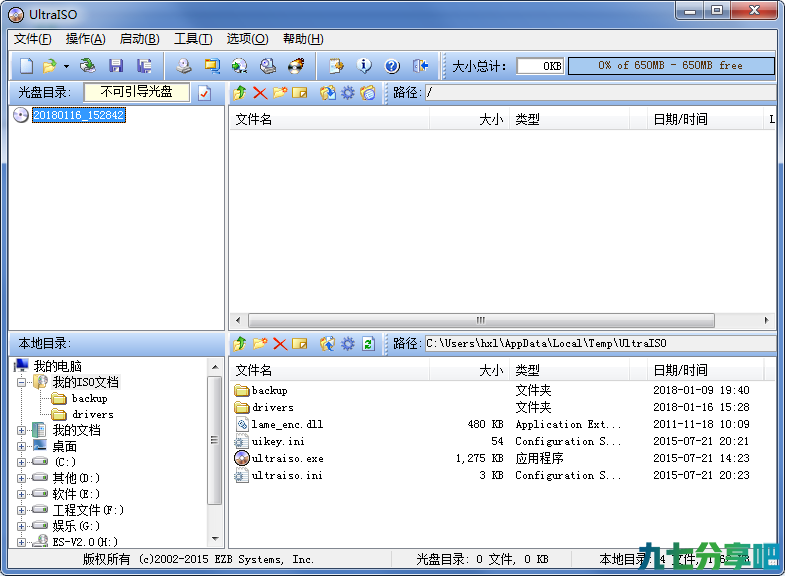Create a new ISO with the blank page icon
This screenshot has height=576, width=785.
coord(26,66)
